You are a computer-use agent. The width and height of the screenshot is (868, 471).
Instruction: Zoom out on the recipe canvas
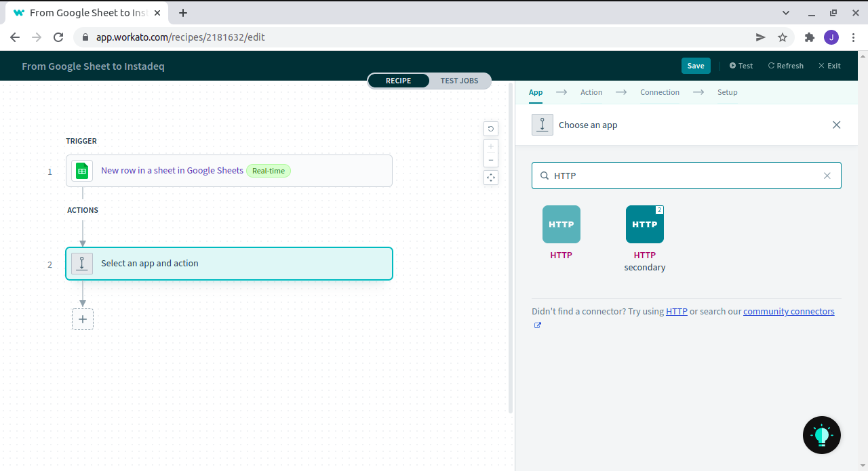point(491,160)
